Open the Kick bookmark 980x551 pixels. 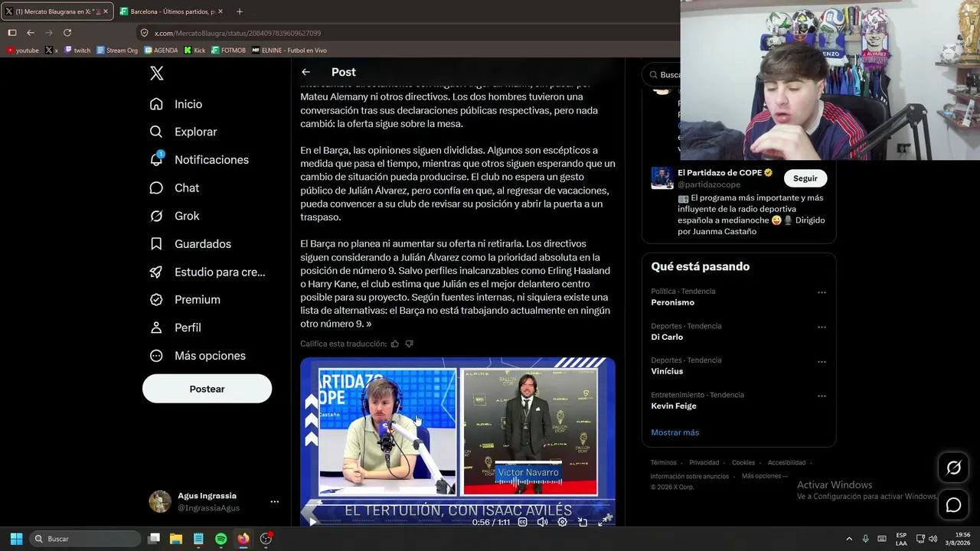pos(194,51)
